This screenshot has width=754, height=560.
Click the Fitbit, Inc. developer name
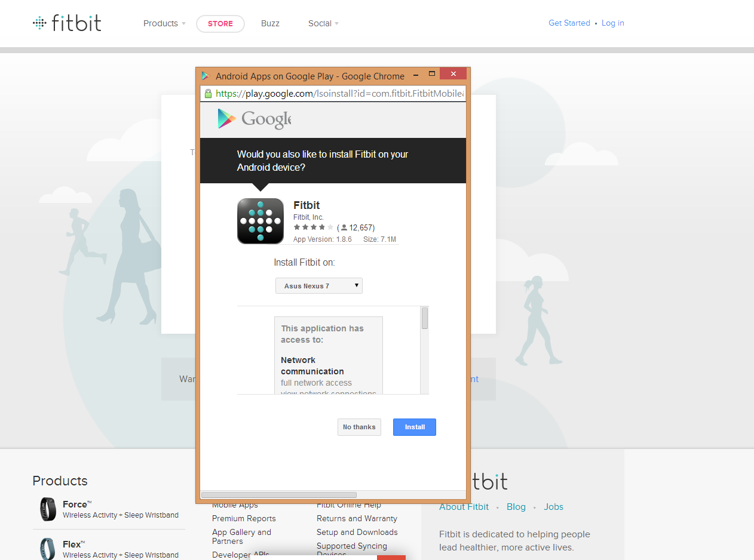pos(308,217)
